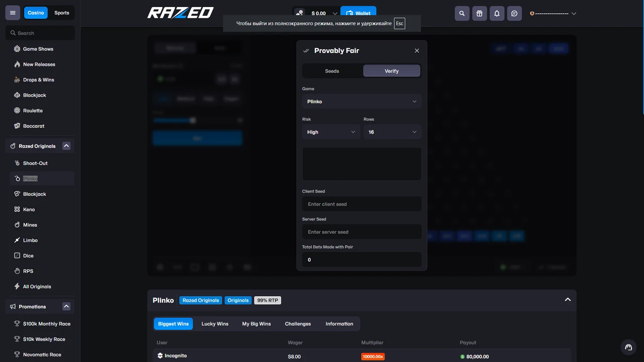
Task: Open Roulette in sidebar
Action: coord(33,111)
